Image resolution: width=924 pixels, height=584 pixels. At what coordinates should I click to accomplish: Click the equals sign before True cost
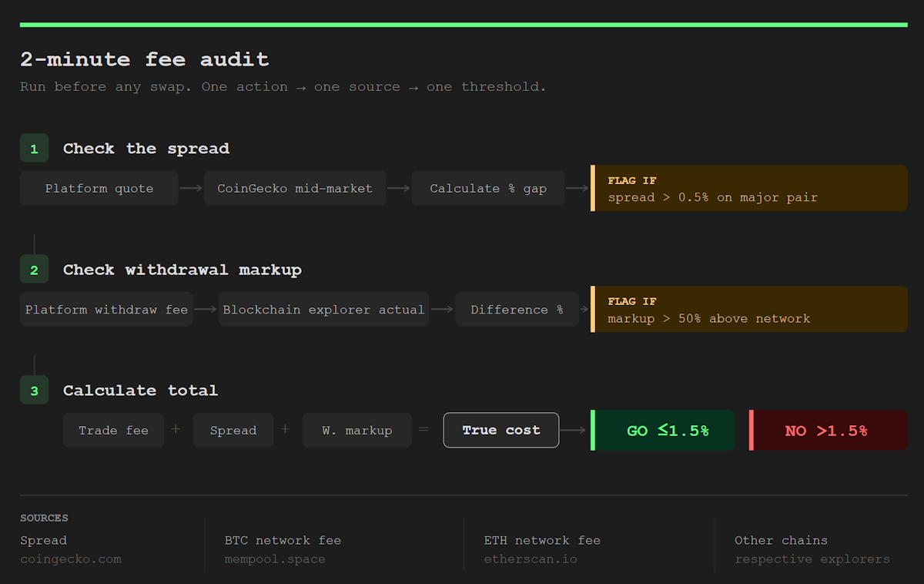click(x=423, y=430)
